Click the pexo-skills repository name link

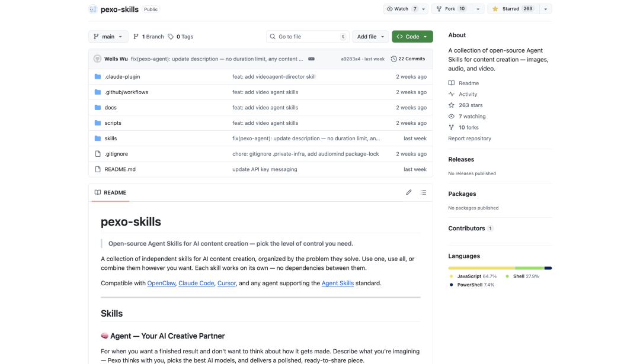(x=120, y=9)
